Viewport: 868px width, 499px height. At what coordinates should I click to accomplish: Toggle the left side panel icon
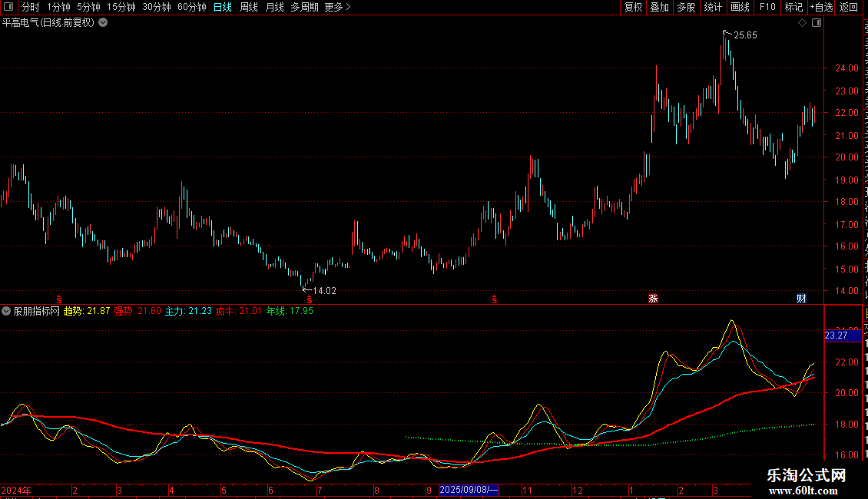(x=8, y=7)
